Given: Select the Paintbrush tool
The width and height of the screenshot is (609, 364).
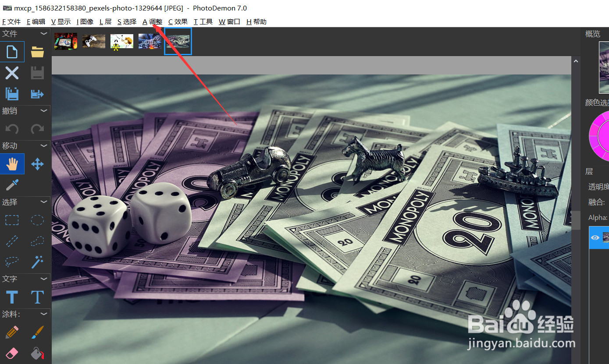Looking at the screenshot, I should [37, 332].
